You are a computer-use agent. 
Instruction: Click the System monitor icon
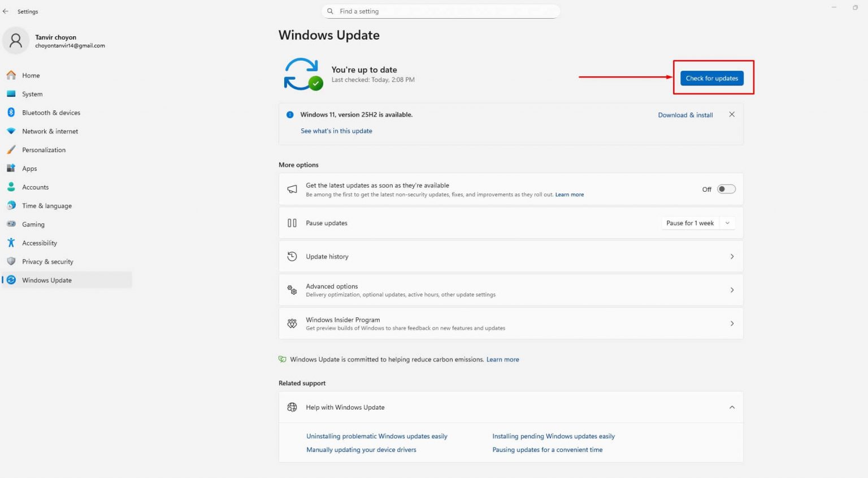click(x=11, y=94)
